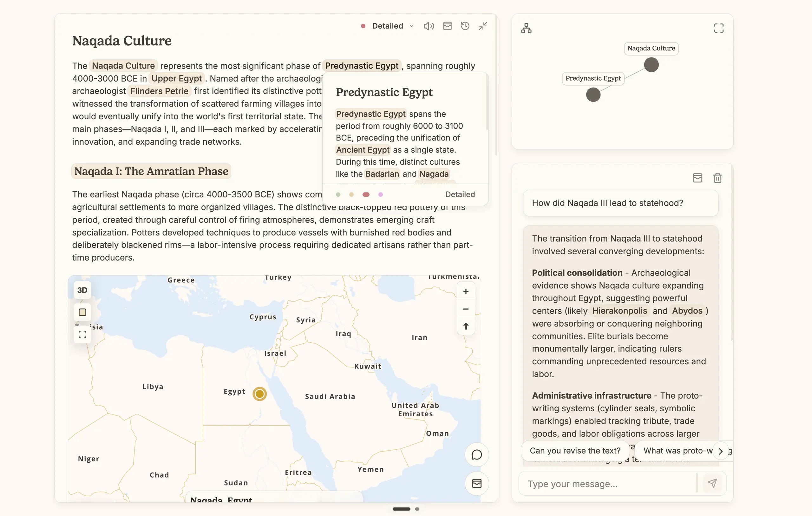Viewport: 812px width, 516px height.
Task: Open the Ancient Egypt link in the popup
Action: pyautogui.click(x=363, y=150)
